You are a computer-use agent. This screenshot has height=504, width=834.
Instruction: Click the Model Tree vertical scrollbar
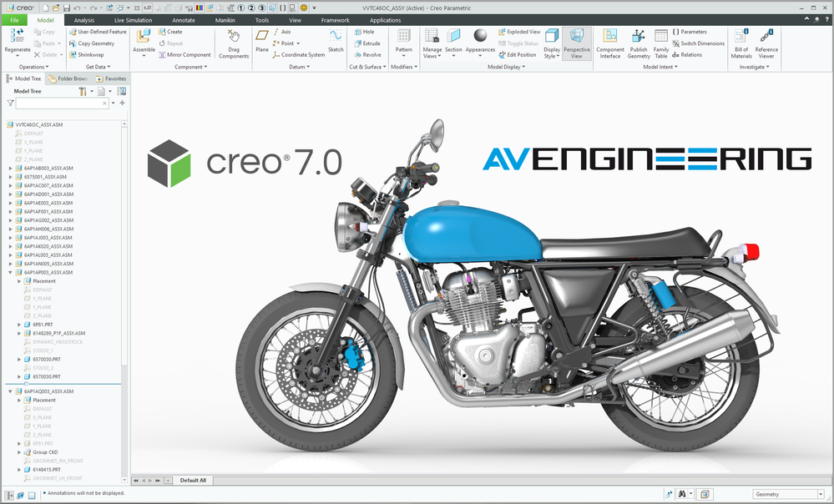point(124,302)
